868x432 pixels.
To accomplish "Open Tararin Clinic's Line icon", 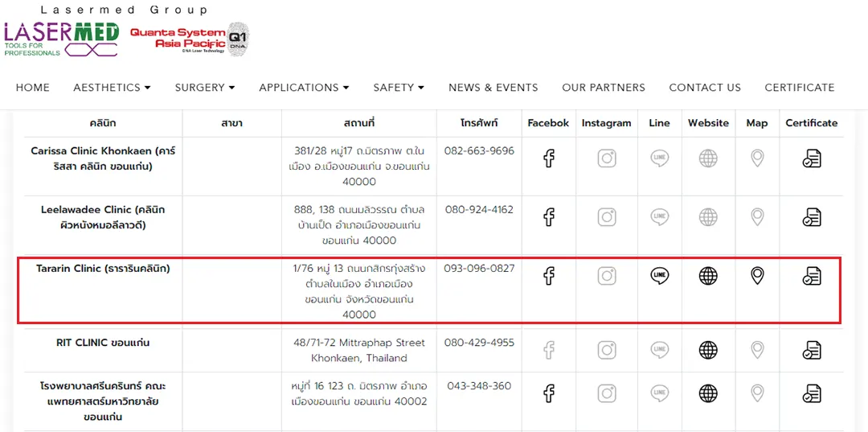I will tap(659, 275).
